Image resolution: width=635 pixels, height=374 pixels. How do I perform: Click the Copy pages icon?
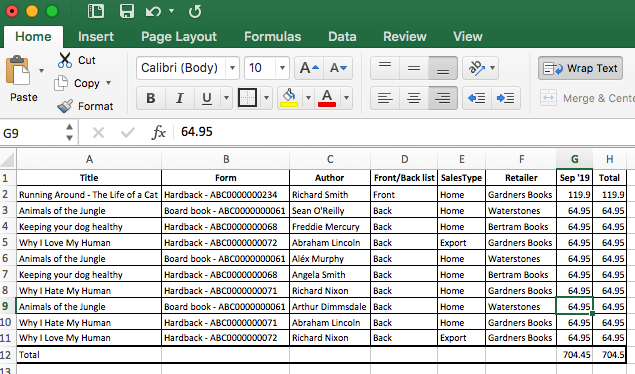[x=61, y=83]
